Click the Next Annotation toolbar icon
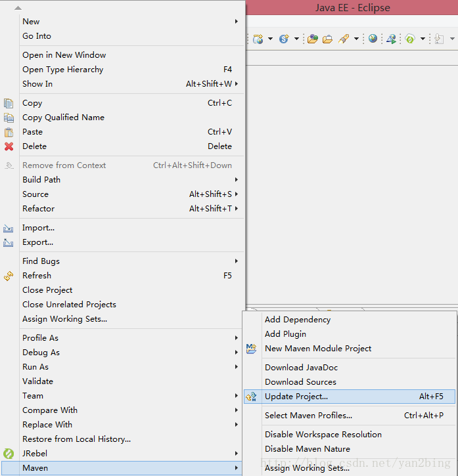 tap(439, 39)
